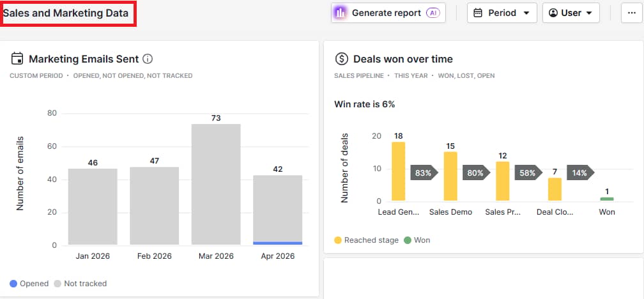Click the Lead Gen... axis label
The height and width of the screenshot is (299, 644).
coord(399,212)
